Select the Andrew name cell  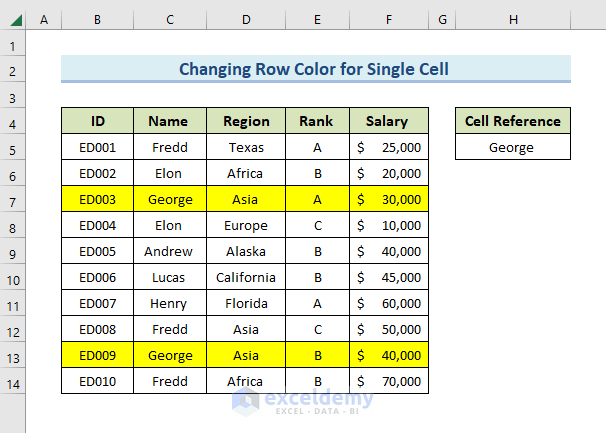tap(170, 251)
